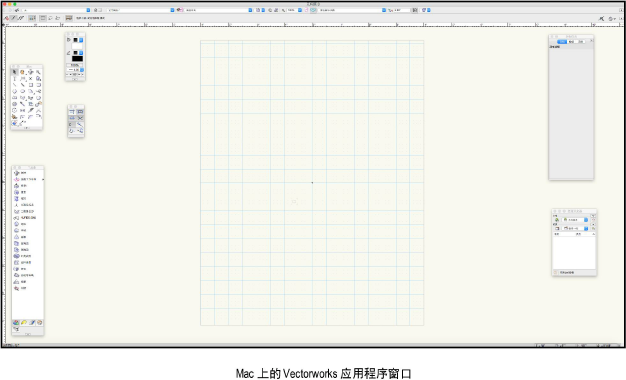Enable Disable Interactive Scaling mode
The image size is (626, 380).
coord(6,18)
